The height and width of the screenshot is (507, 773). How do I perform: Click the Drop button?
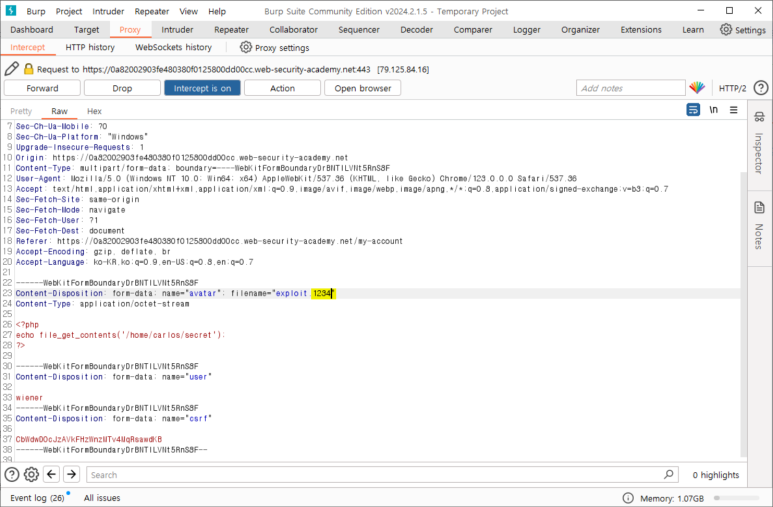122,88
